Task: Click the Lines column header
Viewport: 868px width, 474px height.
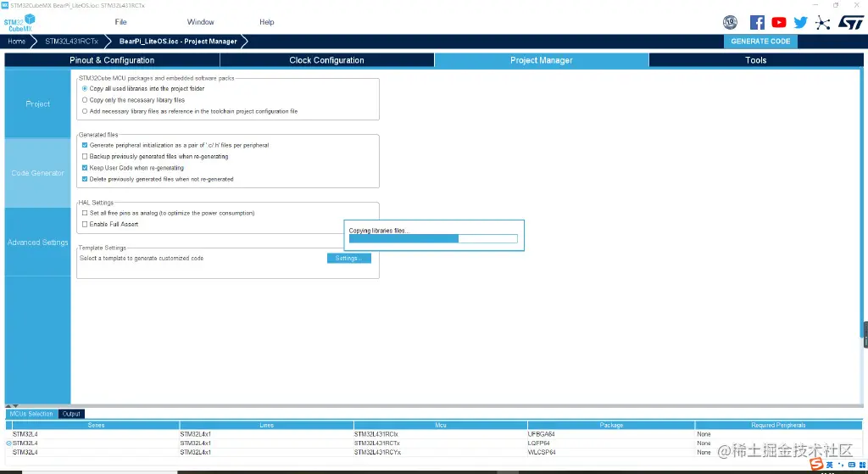Action: [x=266, y=426]
